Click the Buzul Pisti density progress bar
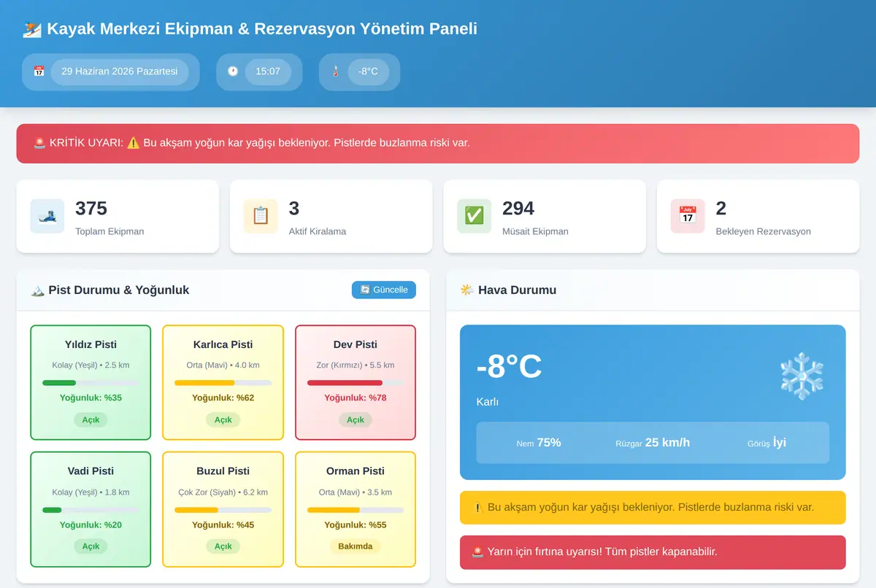 223,510
